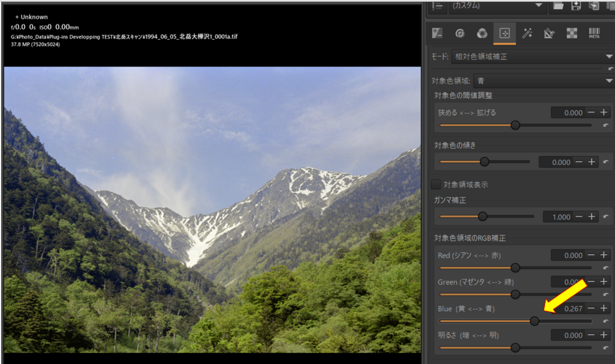This screenshot has width=615, height=364.
Task: Decrease the 明るさ value with minus
Action: (x=591, y=335)
